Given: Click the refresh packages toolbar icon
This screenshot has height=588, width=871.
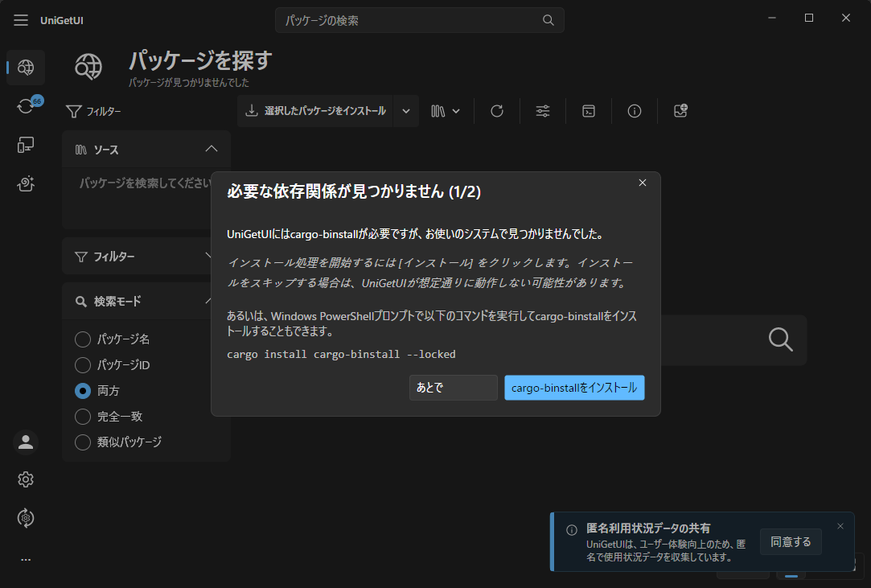Looking at the screenshot, I should click(x=496, y=111).
